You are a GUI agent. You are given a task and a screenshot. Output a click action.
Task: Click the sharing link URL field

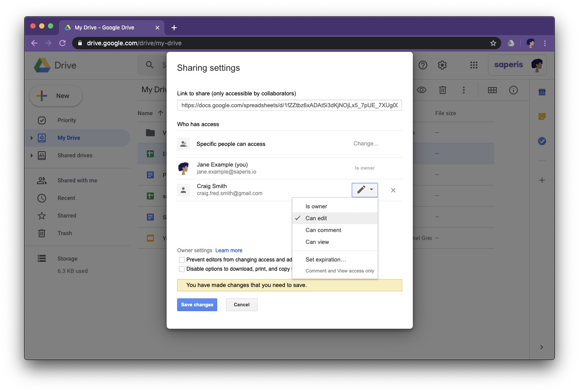289,105
